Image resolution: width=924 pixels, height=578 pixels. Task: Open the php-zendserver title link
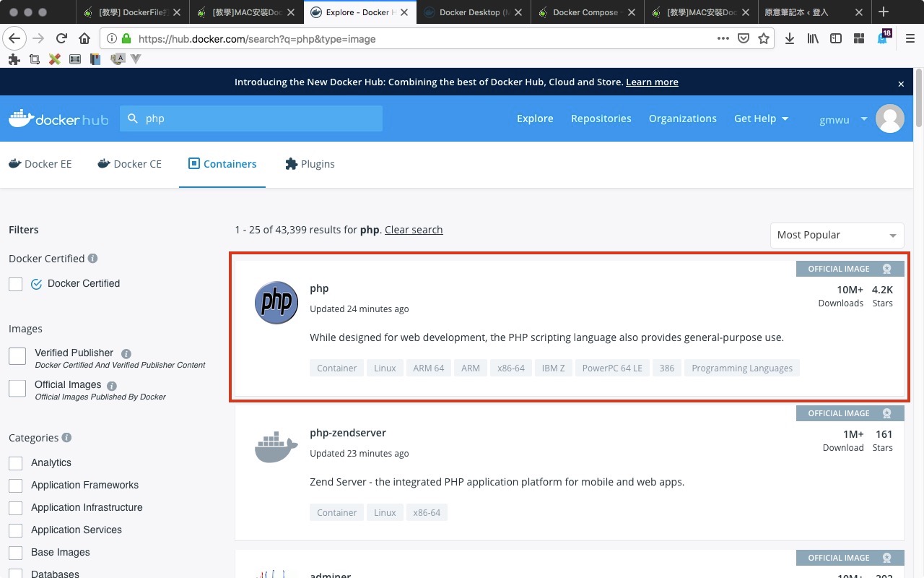click(348, 433)
